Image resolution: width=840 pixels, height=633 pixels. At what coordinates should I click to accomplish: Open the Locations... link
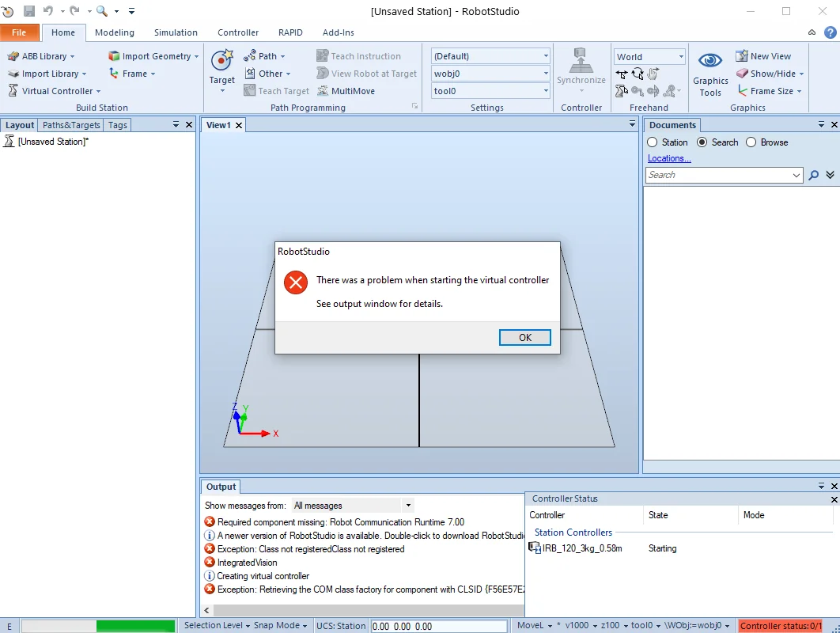[x=669, y=158]
